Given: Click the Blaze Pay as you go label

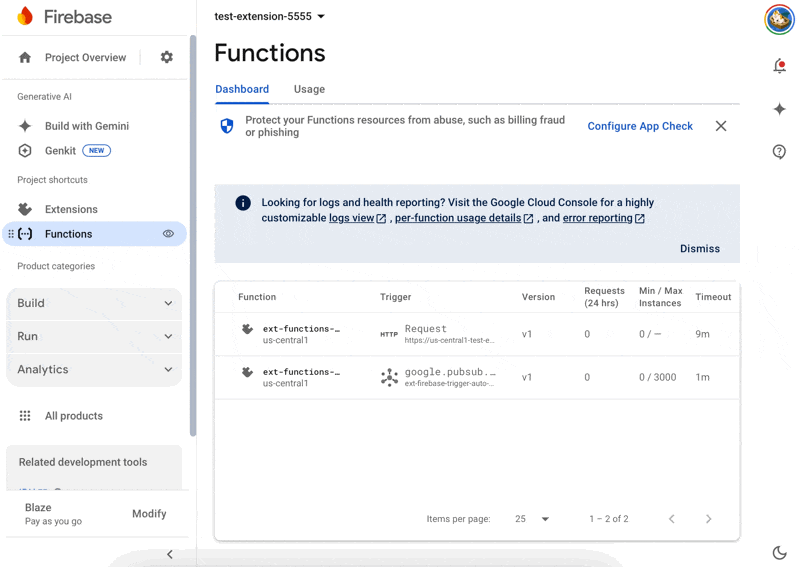Looking at the screenshot, I should pyautogui.click(x=53, y=514).
